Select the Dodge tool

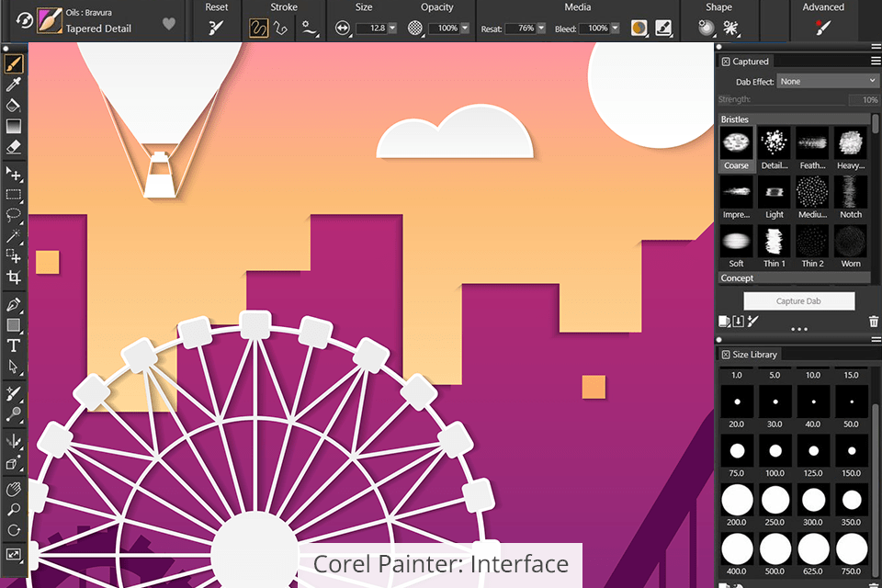tap(14, 414)
